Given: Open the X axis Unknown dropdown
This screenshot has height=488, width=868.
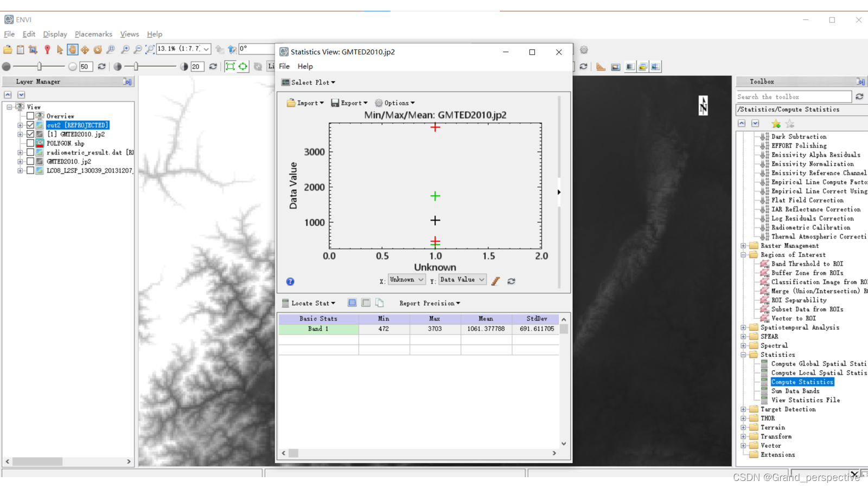Looking at the screenshot, I should (x=406, y=280).
